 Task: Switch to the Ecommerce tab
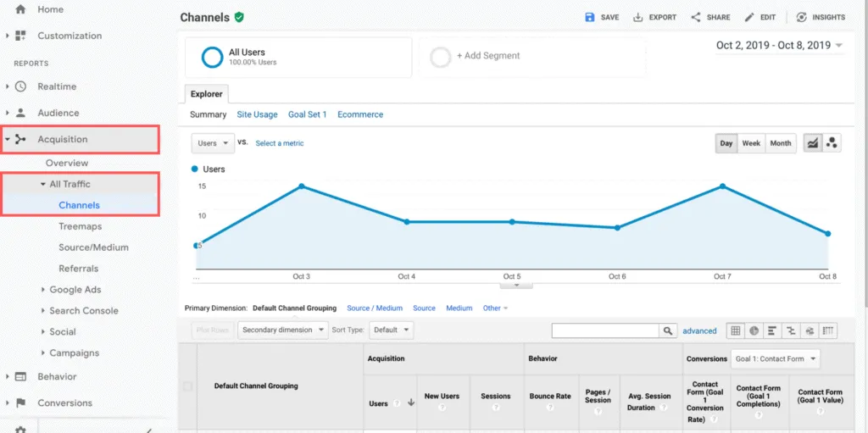[x=360, y=114]
